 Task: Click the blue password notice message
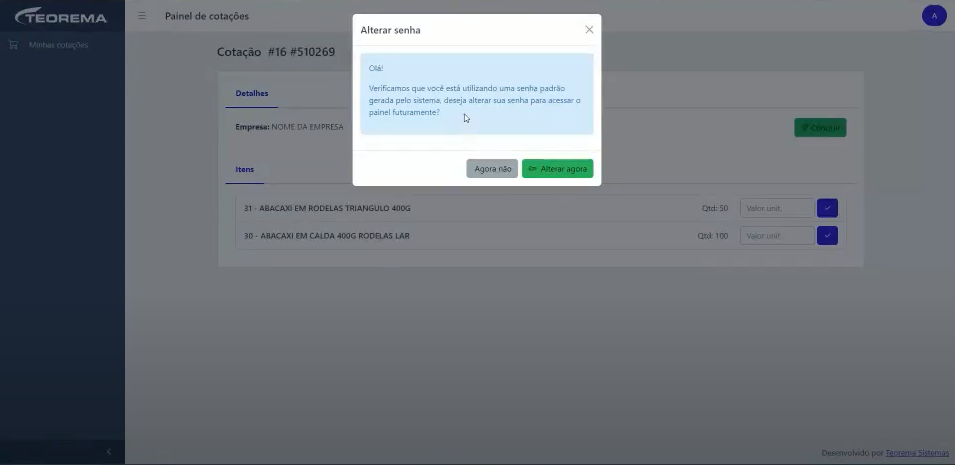coord(477,94)
